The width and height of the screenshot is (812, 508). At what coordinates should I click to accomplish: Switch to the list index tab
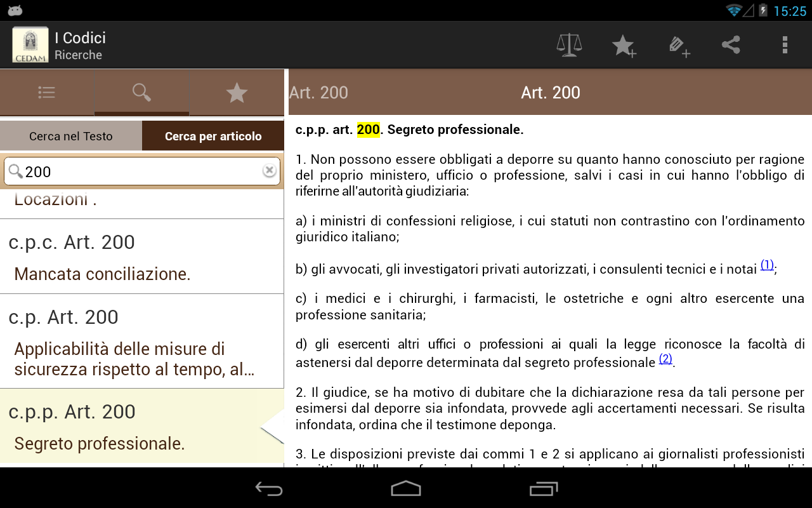(x=47, y=93)
